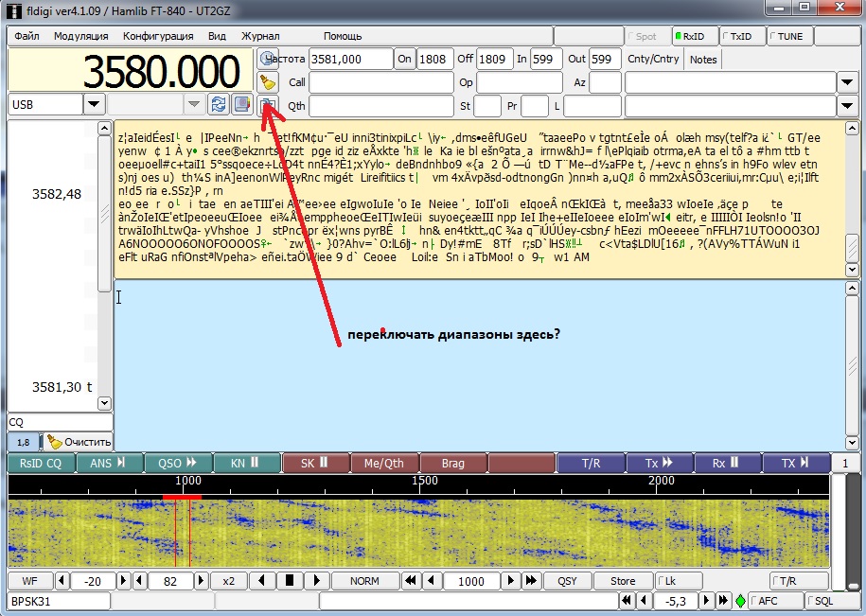Screen dimensions: 866x616
Task: Turn on AFC checkbox
Action: pos(774,601)
